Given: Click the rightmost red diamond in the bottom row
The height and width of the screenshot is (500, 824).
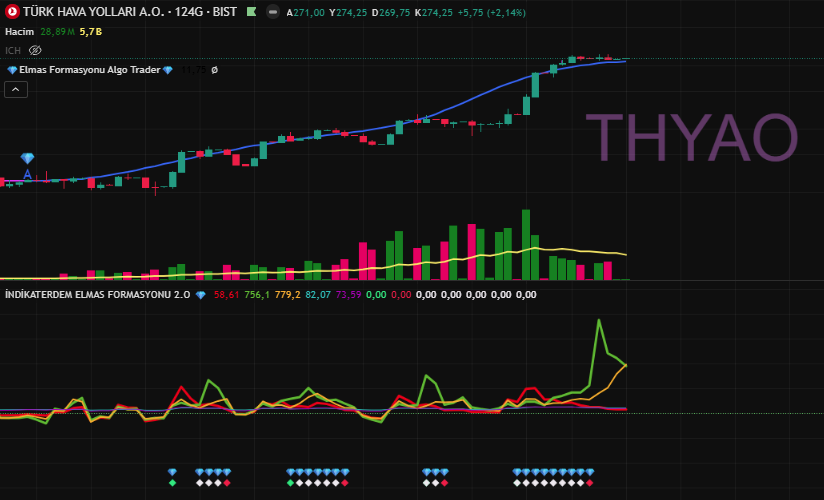Looking at the screenshot, I should 590,483.
